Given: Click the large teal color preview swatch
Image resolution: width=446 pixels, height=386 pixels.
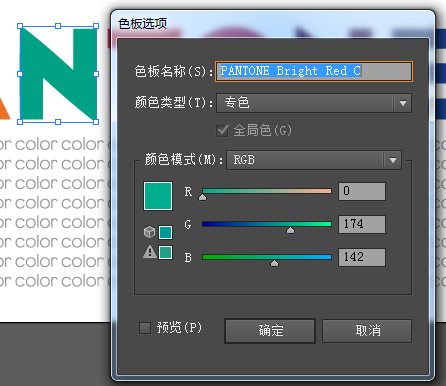Looking at the screenshot, I should click(158, 196).
